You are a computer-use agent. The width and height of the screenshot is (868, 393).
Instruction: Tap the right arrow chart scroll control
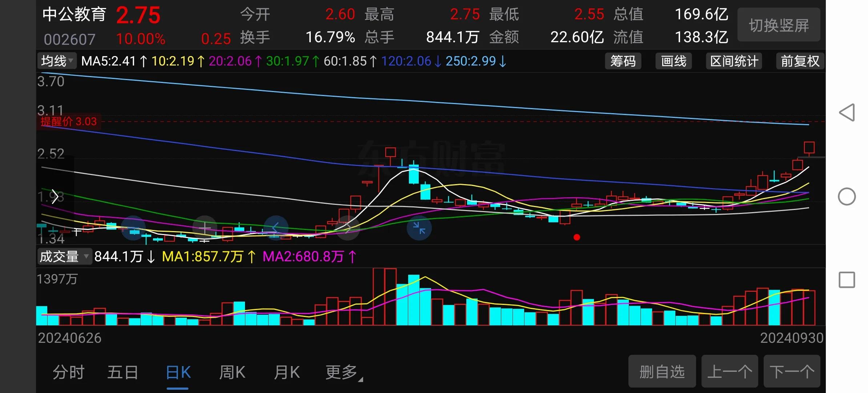348,228
